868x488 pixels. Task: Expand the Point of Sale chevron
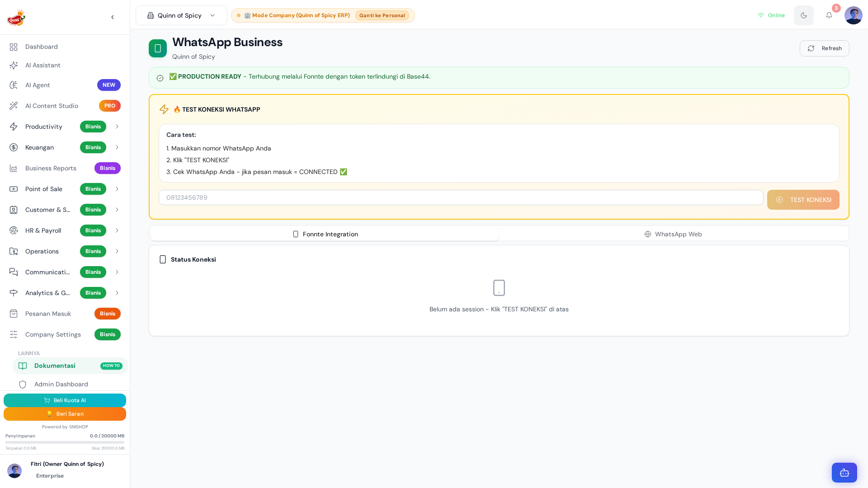pyautogui.click(x=117, y=189)
